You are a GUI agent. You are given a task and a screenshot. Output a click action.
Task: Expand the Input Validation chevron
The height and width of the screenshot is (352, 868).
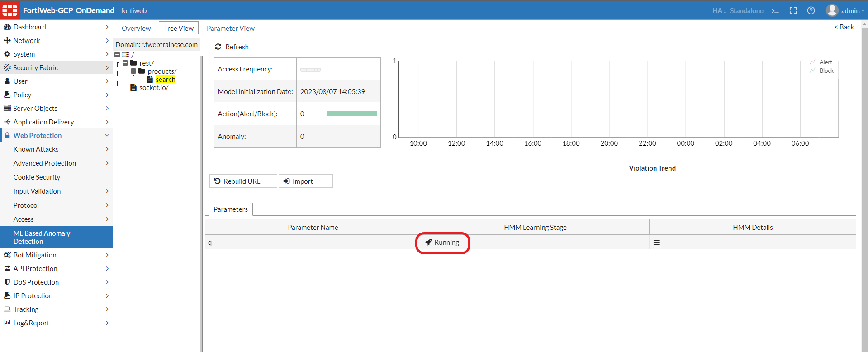click(x=107, y=191)
